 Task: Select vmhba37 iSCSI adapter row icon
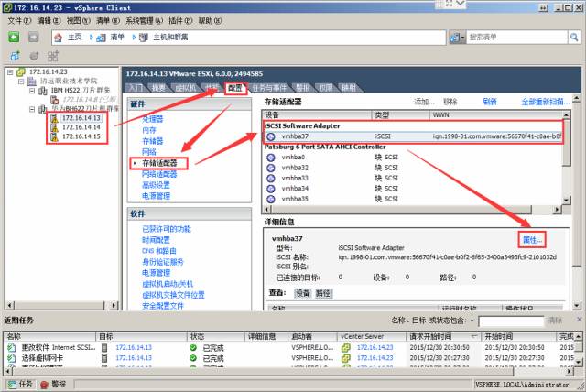[271, 136]
